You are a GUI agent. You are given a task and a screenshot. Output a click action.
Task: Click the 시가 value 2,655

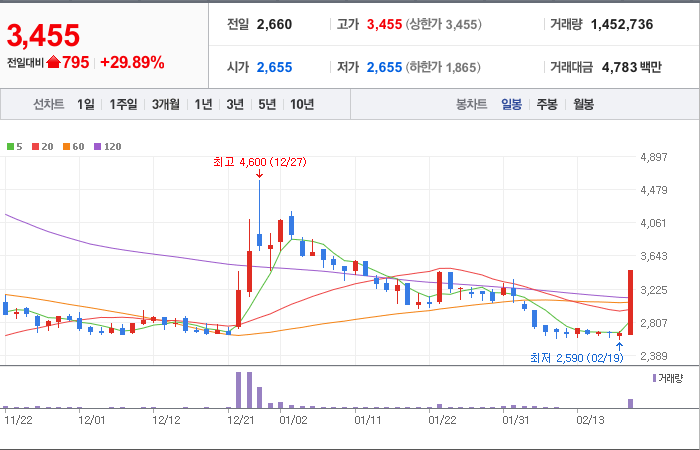(x=274, y=67)
